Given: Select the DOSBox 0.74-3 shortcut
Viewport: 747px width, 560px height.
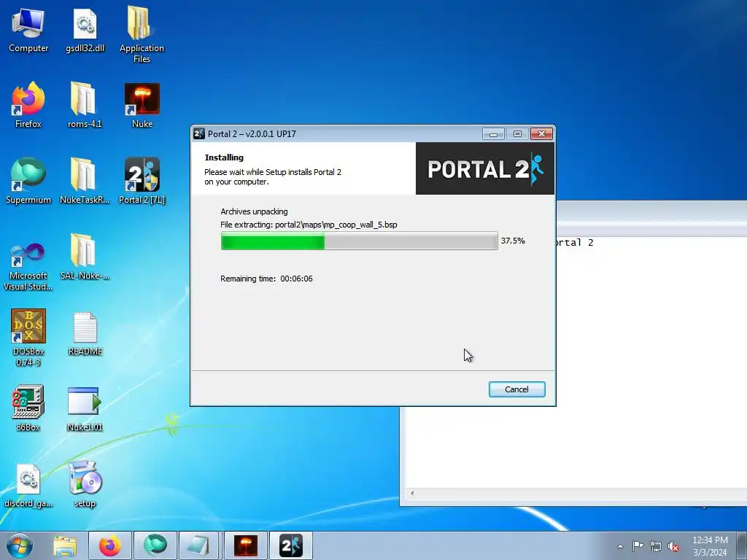Looking at the screenshot, I should pyautogui.click(x=28, y=337).
